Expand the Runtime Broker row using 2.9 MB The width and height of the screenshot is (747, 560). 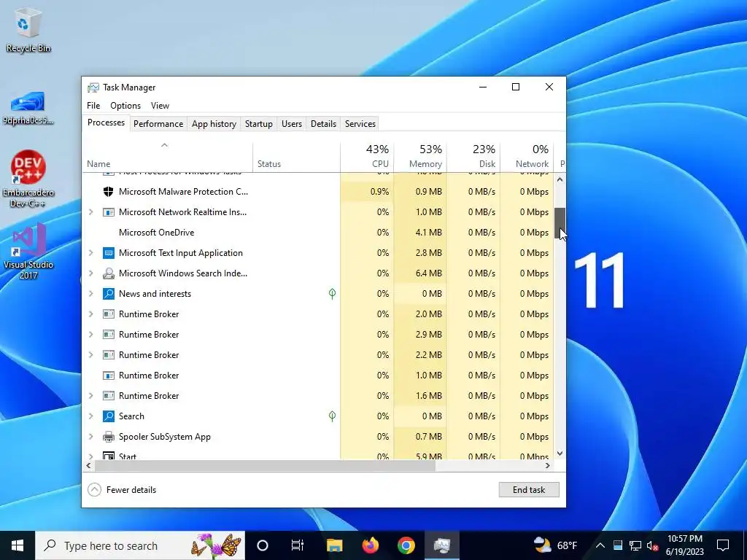click(91, 335)
